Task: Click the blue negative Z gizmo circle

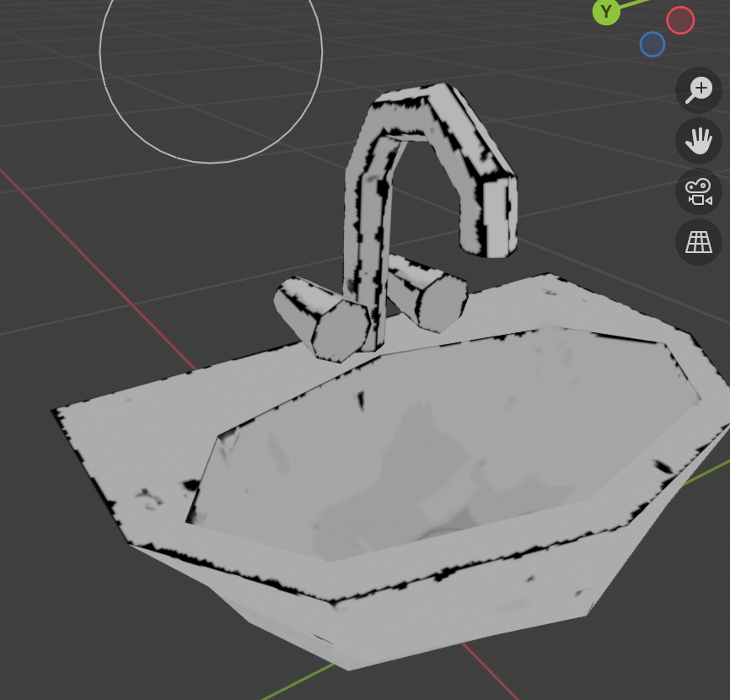Action: (652, 44)
